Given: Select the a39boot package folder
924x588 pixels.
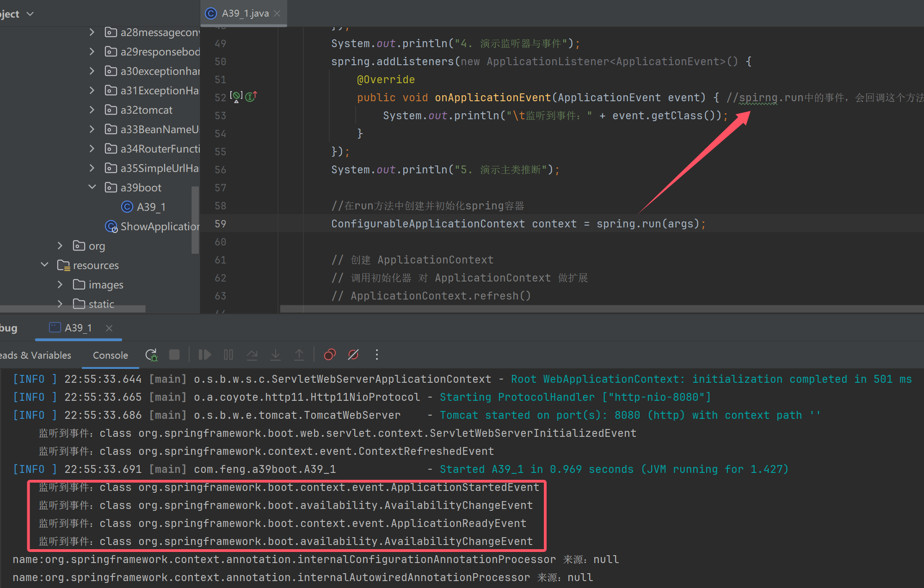Looking at the screenshot, I should tap(133, 187).
